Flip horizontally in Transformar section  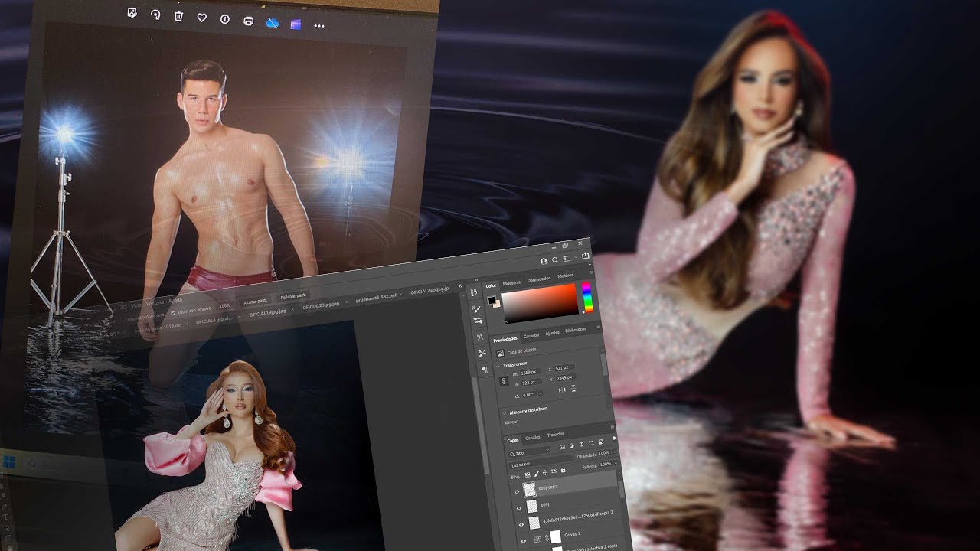tap(562, 390)
